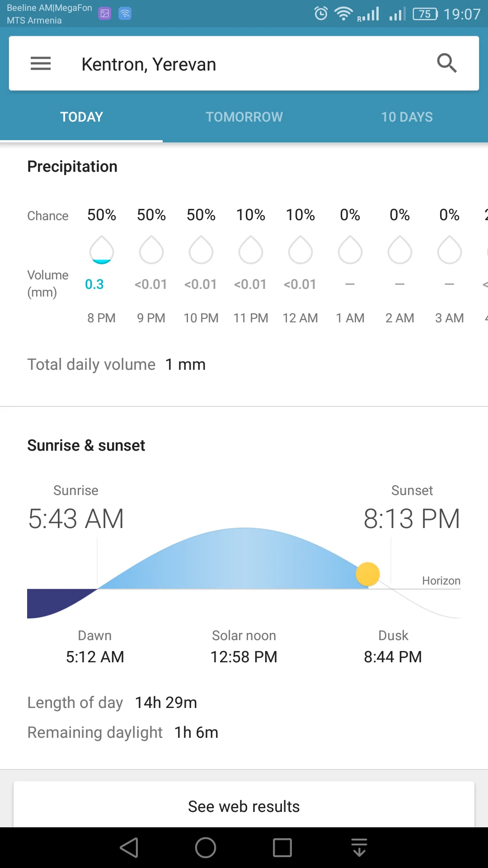Tap the search magnifier icon
This screenshot has width=488, height=868.
[447, 63]
